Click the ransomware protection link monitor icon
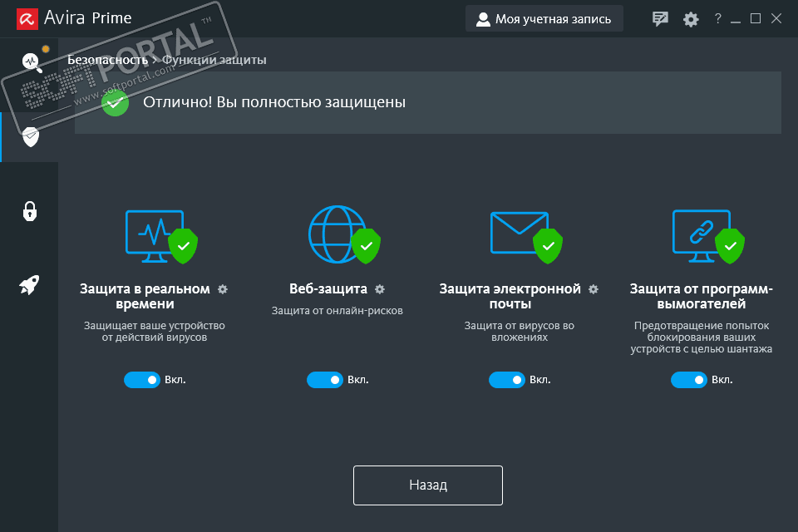 tap(708, 236)
